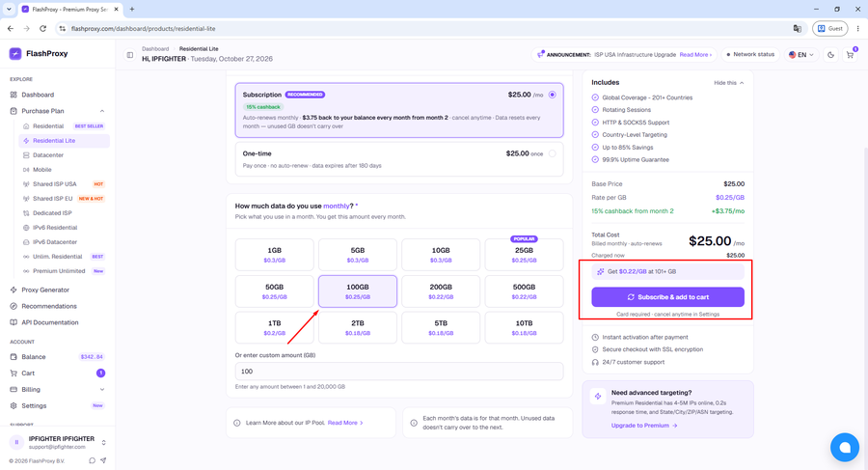The height and width of the screenshot is (470, 868).
Task: Open announcement Read More link
Action: (695, 55)
